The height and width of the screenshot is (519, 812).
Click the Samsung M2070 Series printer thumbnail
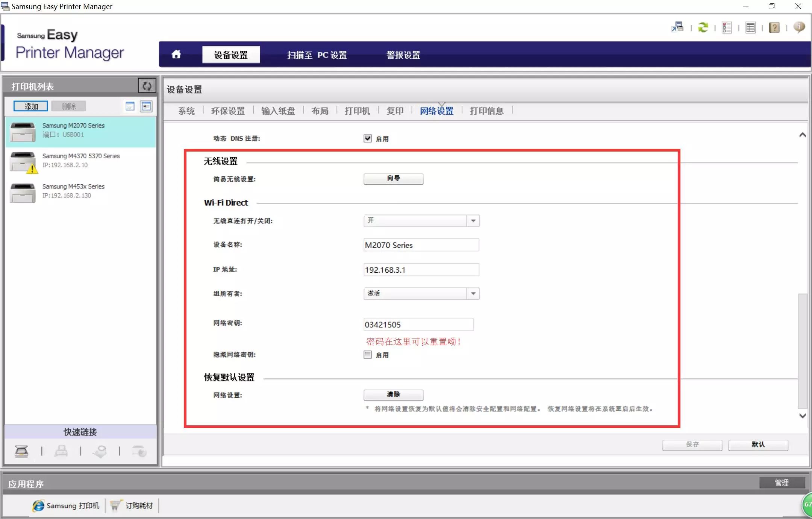point(23,132)
